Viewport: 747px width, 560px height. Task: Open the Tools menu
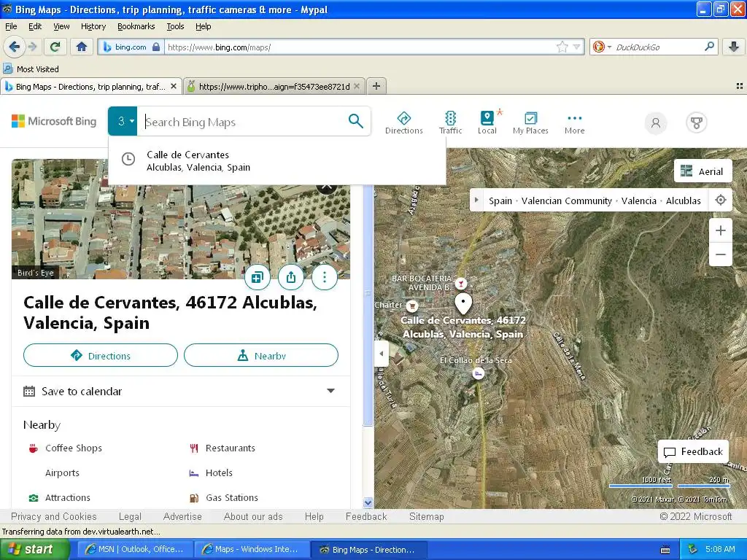pos(175,26)
